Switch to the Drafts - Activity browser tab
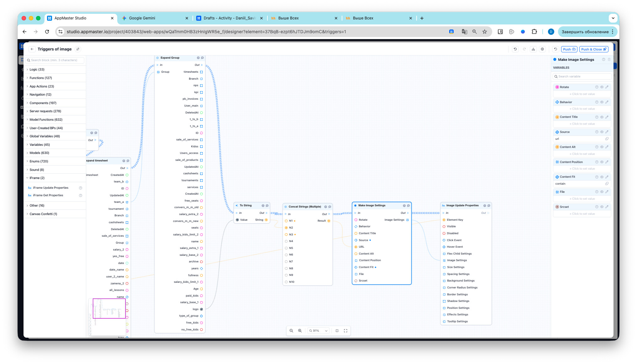637x364 pixels. pos(229,18)
